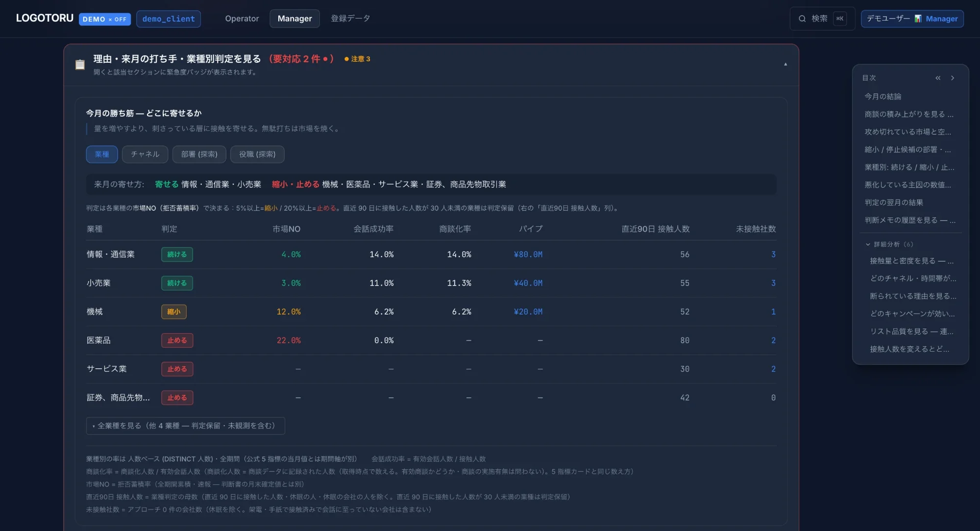Click pipe value ¥20.0M
This screenshot has height=531, width=980.
tap(528, 312)
